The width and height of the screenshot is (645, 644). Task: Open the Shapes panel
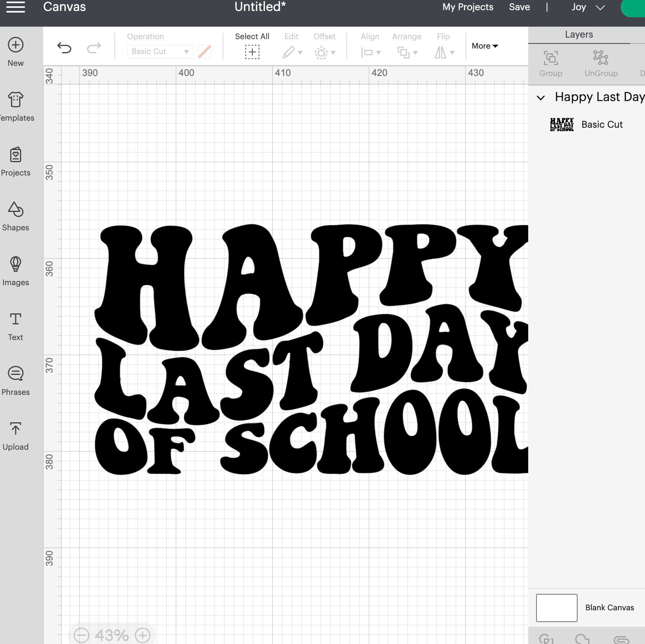pyautogui.click(x=15, y=215)
